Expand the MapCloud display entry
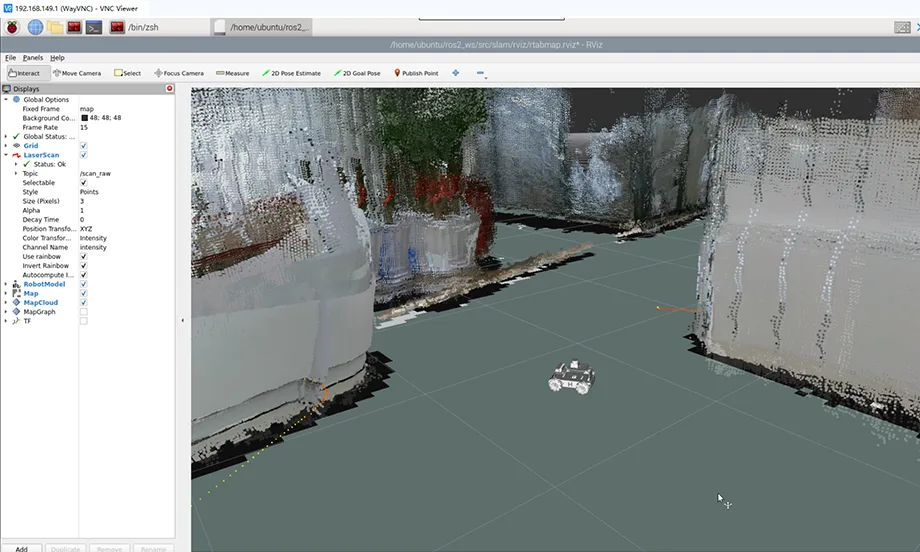This screenshot has width=920, height=552. coord(6,303)
